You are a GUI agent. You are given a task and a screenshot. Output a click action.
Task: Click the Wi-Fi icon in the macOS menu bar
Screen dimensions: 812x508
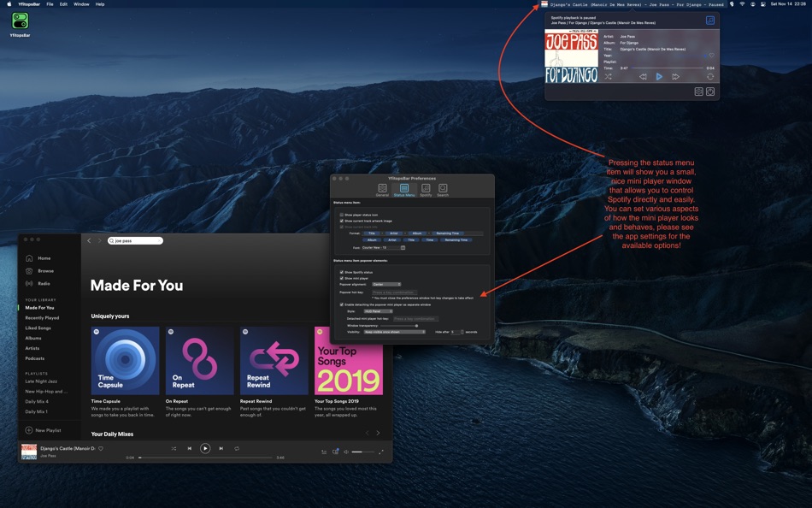pyautogui.click(x=742, y=4)
